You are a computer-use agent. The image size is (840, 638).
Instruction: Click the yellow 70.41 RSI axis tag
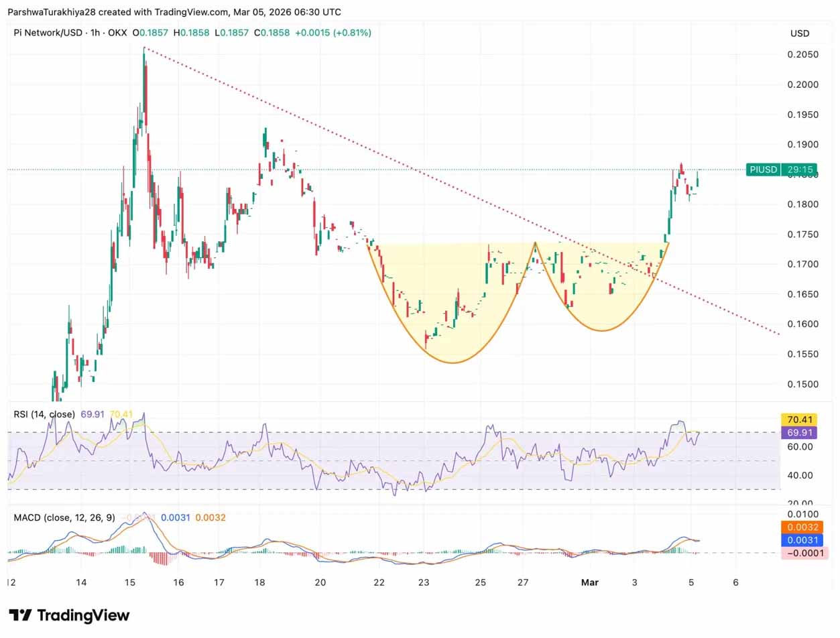pyautogui.click(x=799, y=420)
